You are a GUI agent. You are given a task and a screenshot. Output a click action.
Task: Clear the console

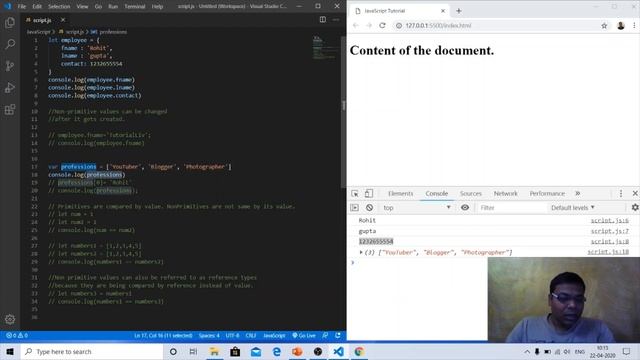point(369,207)
